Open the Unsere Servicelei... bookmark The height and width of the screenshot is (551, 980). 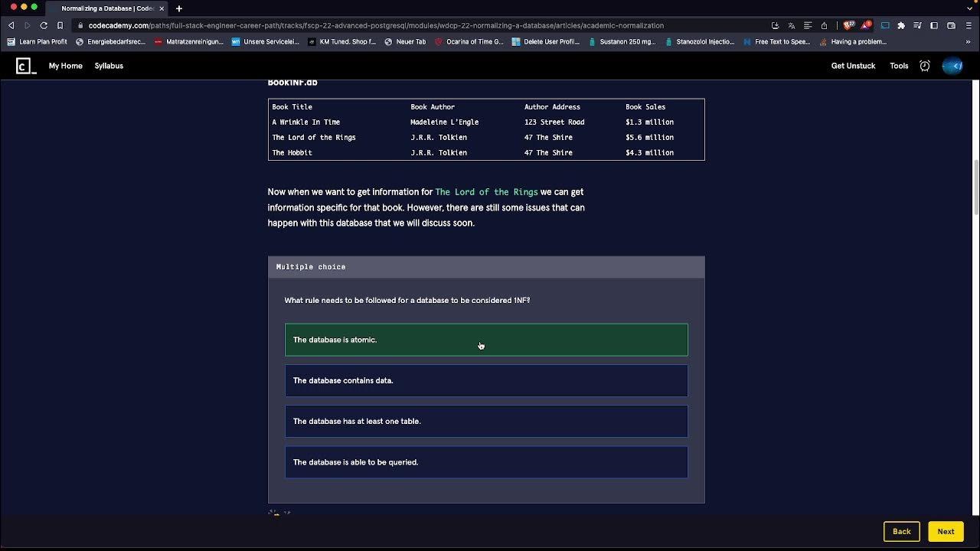(x=266, y=41)
